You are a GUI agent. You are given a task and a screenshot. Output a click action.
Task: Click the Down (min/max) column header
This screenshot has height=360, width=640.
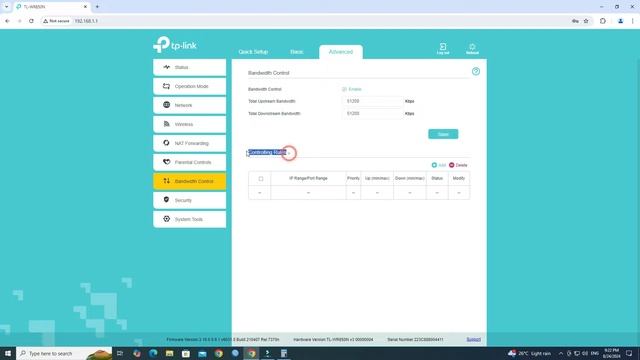coord(410,178)
